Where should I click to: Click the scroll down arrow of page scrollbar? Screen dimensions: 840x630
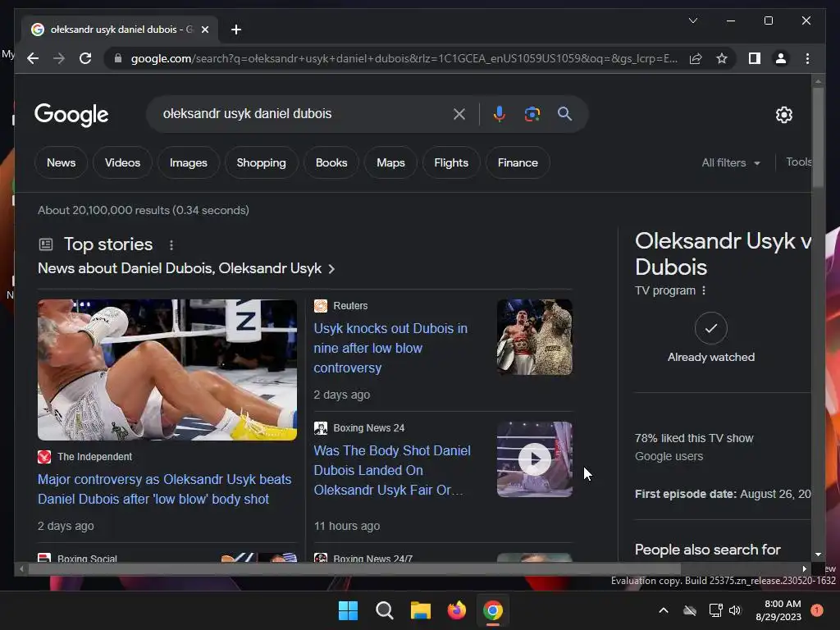818,555
